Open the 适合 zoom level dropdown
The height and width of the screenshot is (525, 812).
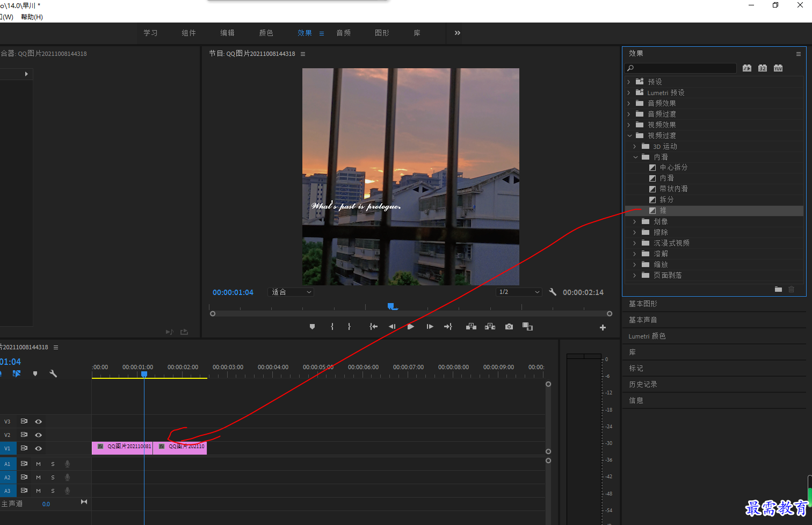coord(291,292)
